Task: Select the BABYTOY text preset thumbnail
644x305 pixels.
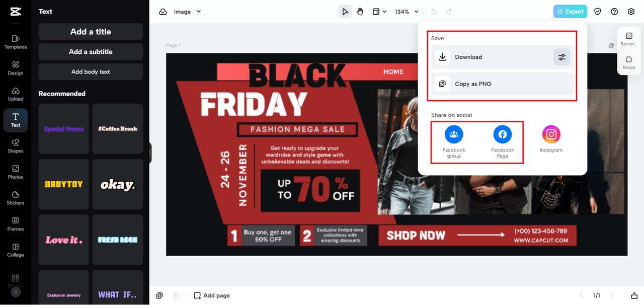Action: (x=64, y=184)
